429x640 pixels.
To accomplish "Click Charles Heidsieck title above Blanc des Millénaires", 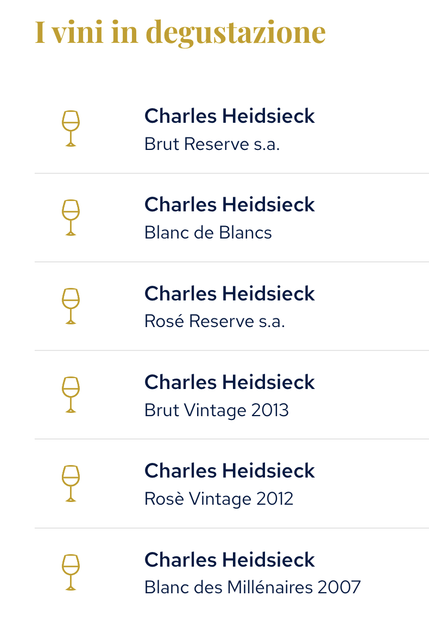I will pos(230,560).
